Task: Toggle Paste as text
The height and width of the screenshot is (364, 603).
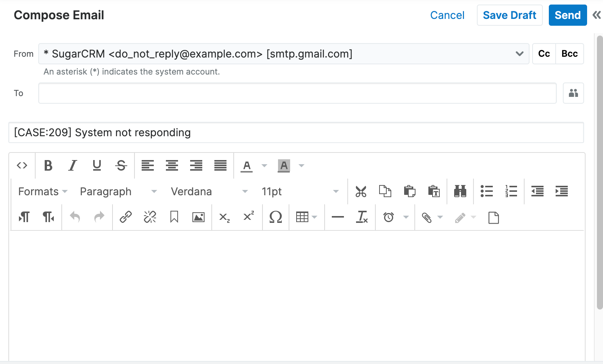Action: (x=434, y=191)
